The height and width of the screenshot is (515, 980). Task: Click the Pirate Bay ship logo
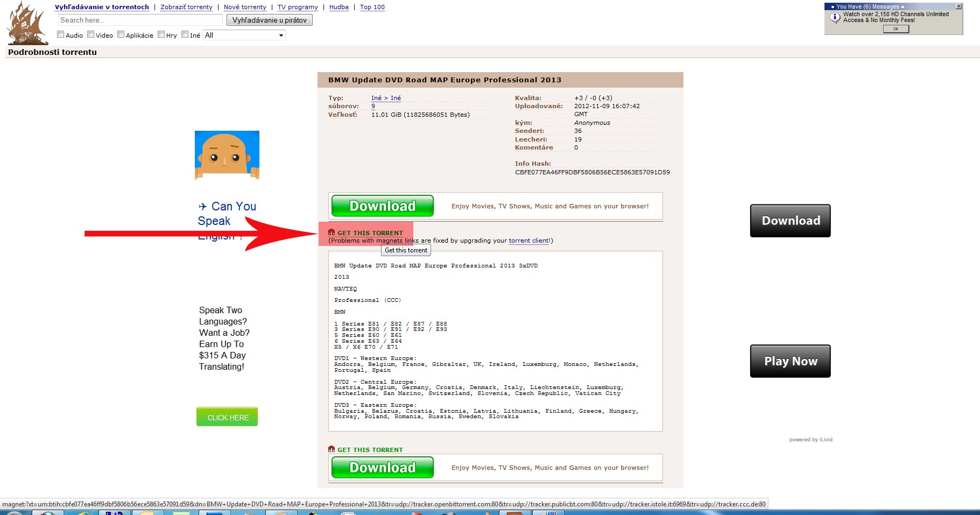tap(27, 24)
